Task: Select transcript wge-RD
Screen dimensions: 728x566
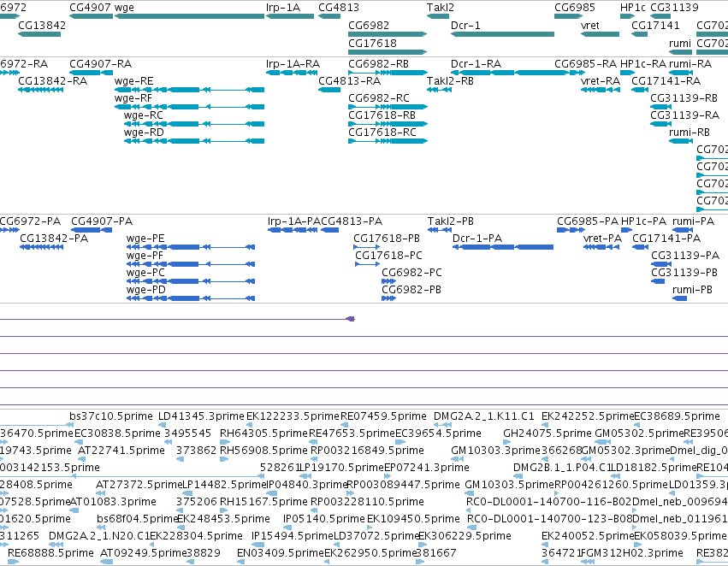Action: tap(194, 141)
